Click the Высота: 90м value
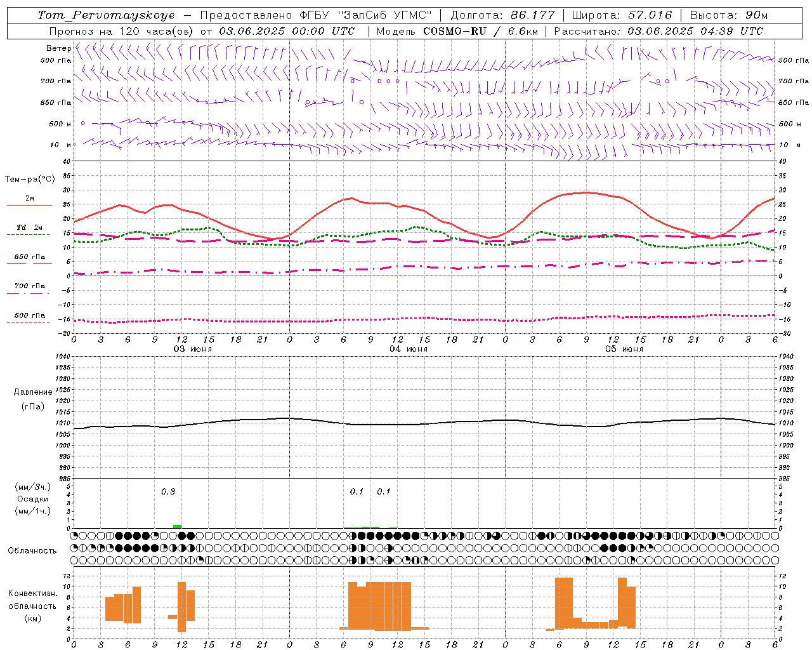This screenshot has height=650, width=812. pyautogui.click(x=728, y=15)
